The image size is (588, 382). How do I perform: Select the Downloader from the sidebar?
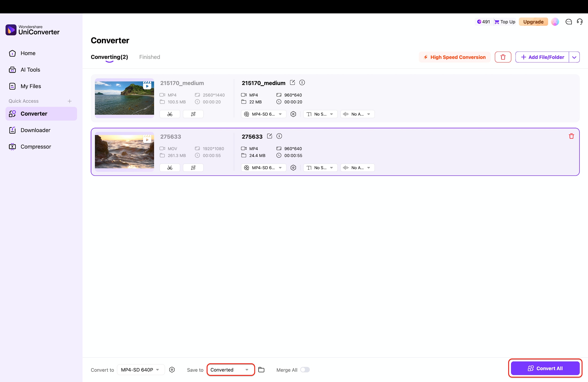[35, 130]
